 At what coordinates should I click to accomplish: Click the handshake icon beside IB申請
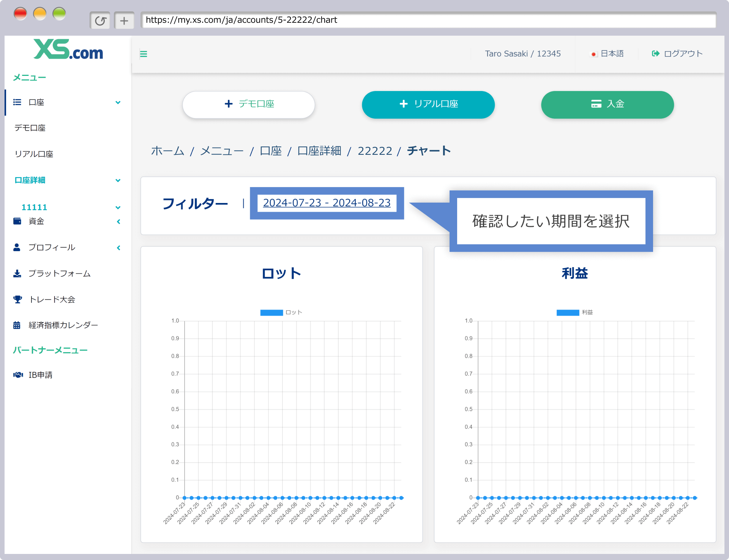pyautogui.click(x=18, y=375)
